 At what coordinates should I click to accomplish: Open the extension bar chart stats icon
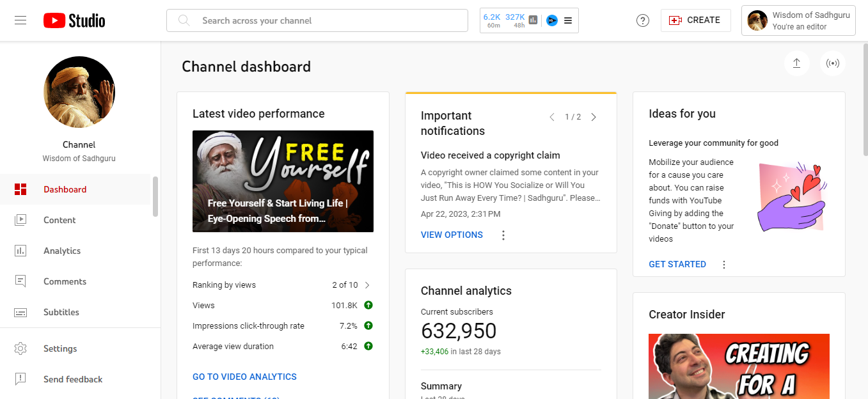coord(533,20)
